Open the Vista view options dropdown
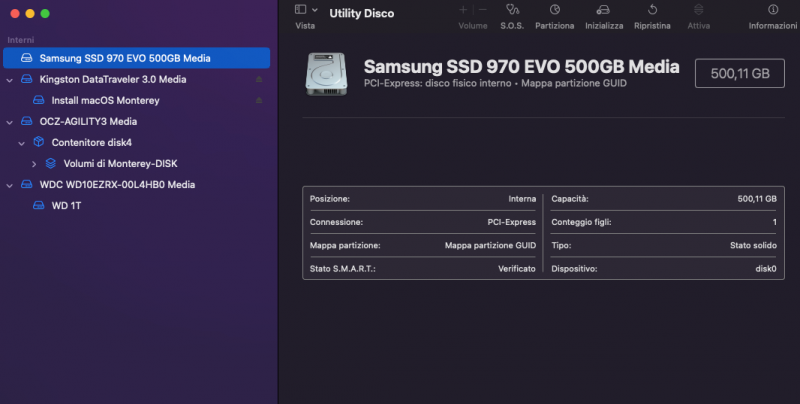 click(314, 9)
